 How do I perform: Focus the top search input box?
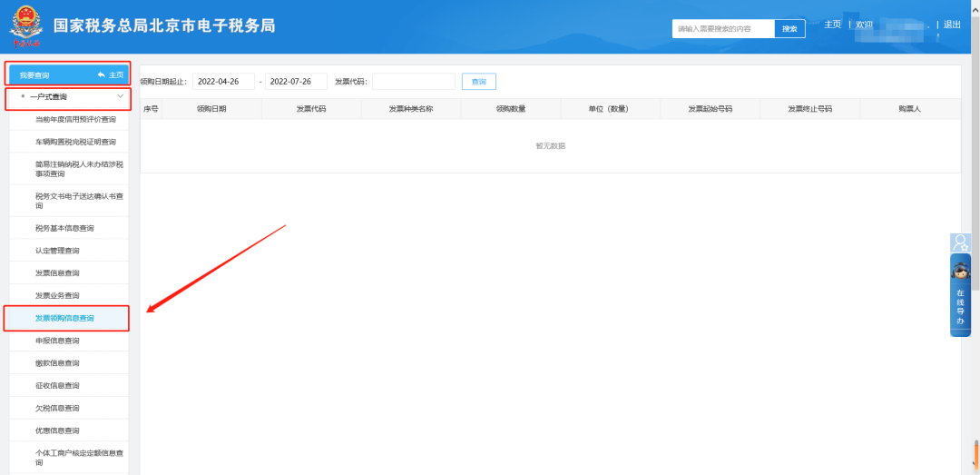pos(723,29)
